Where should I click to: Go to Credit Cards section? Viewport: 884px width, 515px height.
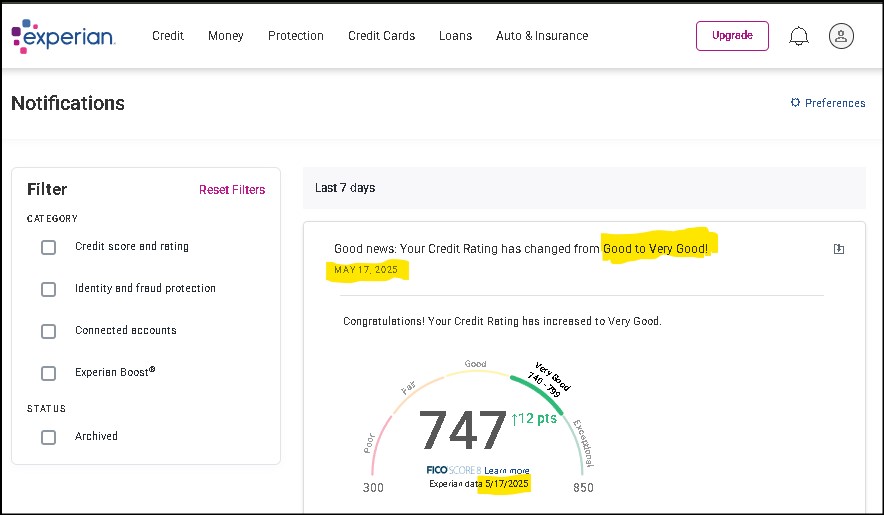(x=381, y=36)
